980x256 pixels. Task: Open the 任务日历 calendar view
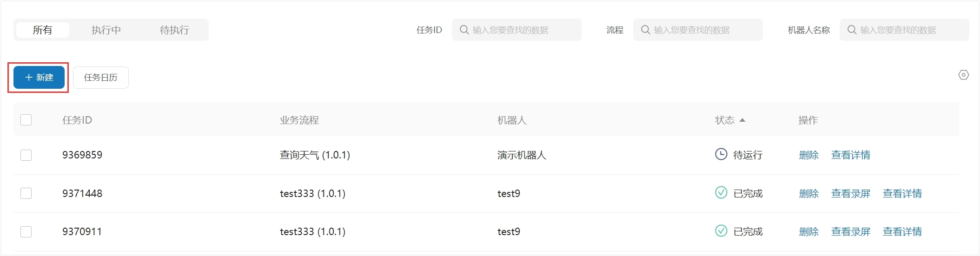pyautogui.click(x=100, y=77)
